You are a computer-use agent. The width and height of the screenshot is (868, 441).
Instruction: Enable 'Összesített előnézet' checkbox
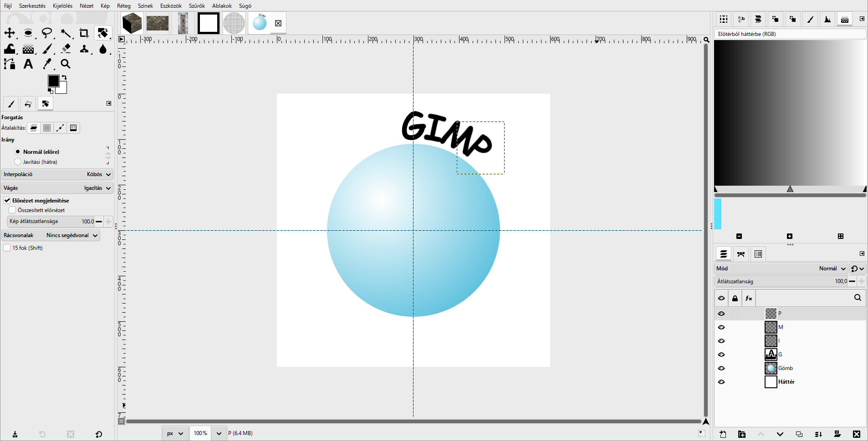coord(13,210)
